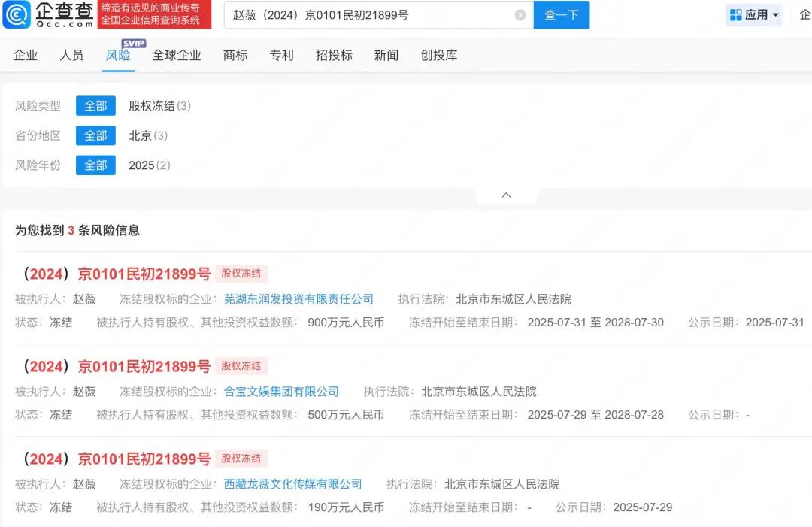The image size is (812, 527).
Task: Go to the 全球企业 tab
Action: click(177, 56)
